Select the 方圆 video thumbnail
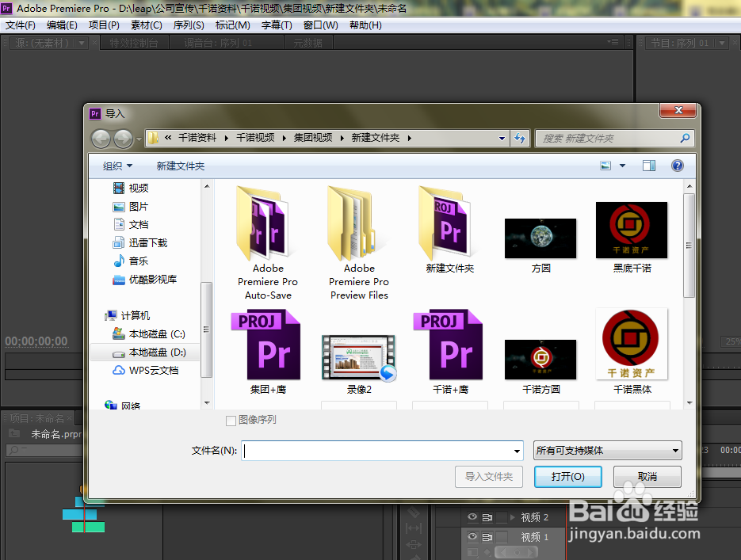The image size is (741, 560). [x=540, y=238]
